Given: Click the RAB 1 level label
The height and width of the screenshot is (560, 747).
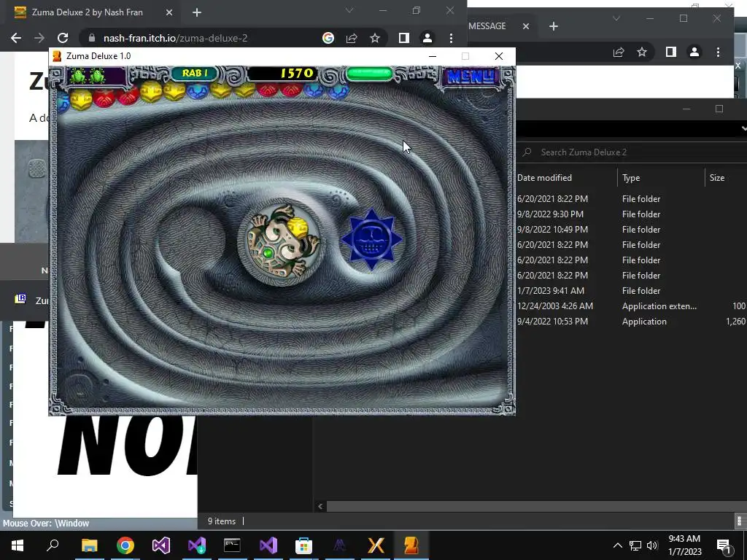Looking at the screenshot, I should tap(195, 74).
